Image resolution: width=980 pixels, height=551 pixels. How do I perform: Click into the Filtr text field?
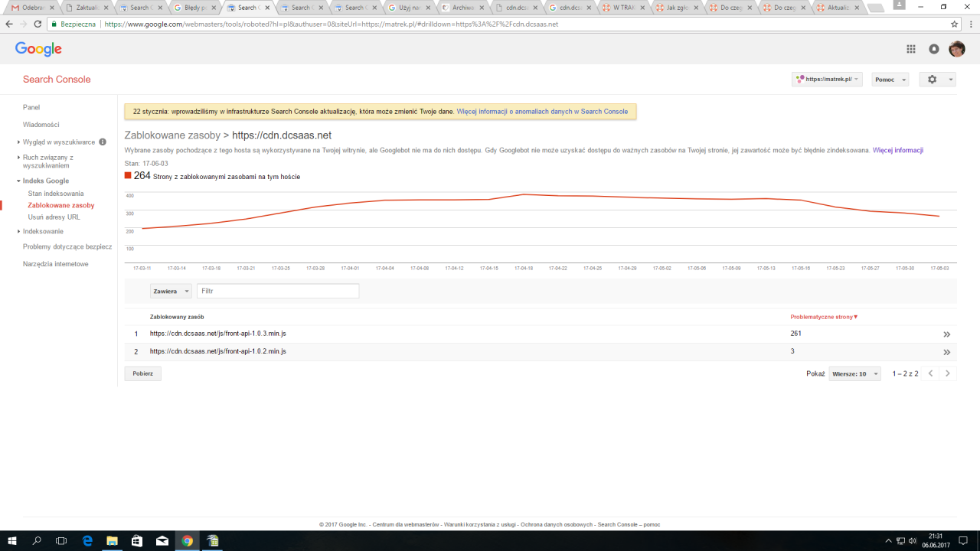point(278,291)
